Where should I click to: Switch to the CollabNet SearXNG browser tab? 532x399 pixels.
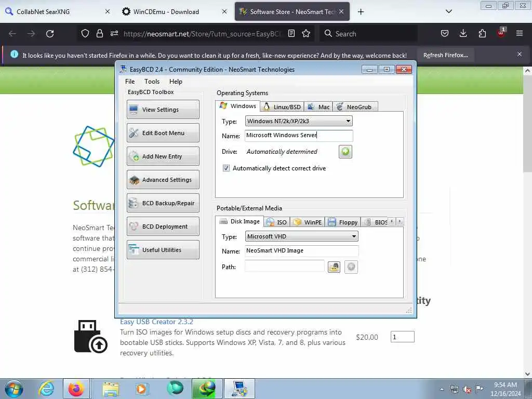pos(58,11)
